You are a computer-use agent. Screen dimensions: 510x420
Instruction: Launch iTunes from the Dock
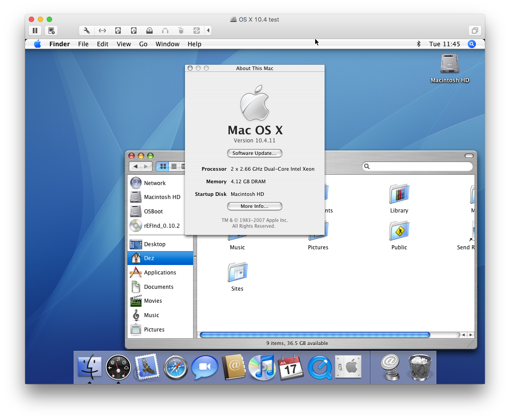coord(262,367)
